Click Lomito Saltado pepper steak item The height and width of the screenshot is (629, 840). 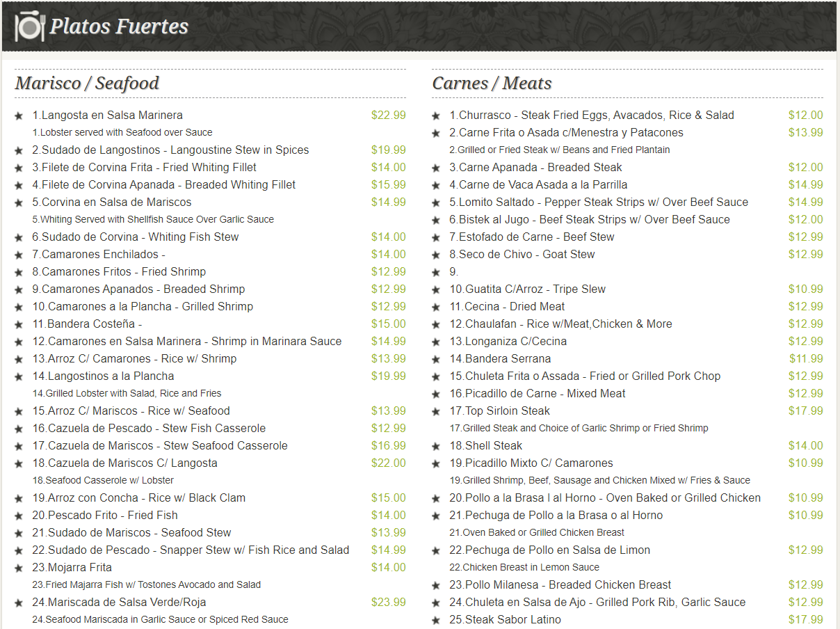point(598,202)
